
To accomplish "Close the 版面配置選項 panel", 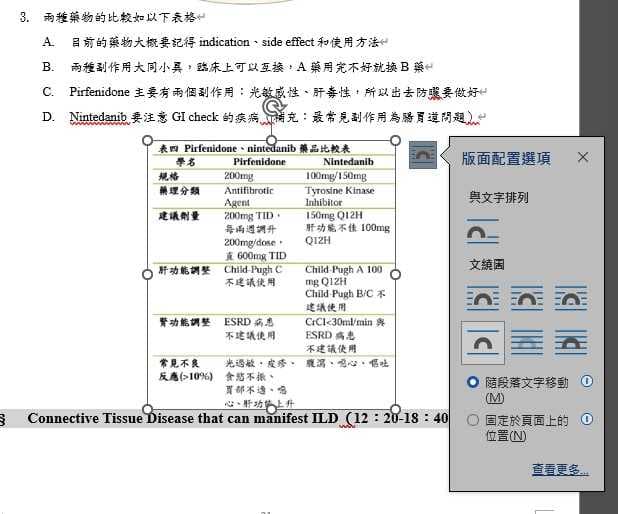I will 583,157.
